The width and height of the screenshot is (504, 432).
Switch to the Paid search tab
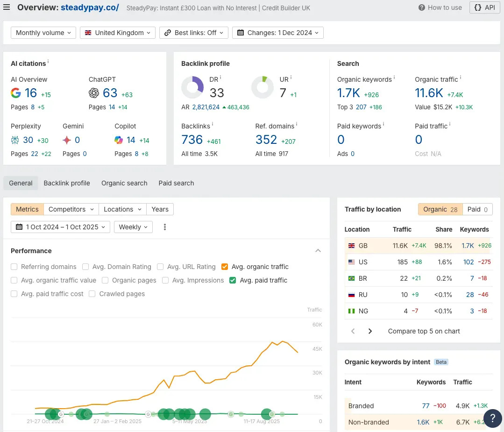[x=176, y=183]
